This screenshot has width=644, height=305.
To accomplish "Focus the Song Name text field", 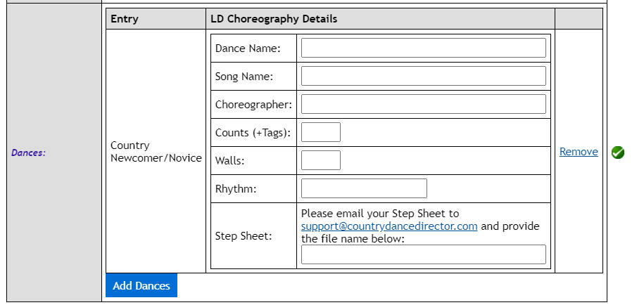I will tap(423, 76).
